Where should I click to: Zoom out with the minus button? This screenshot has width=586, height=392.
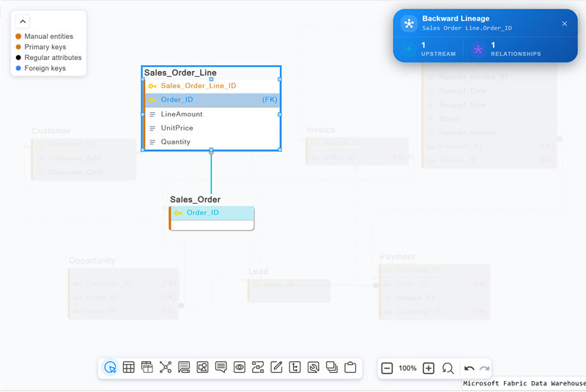387,369
